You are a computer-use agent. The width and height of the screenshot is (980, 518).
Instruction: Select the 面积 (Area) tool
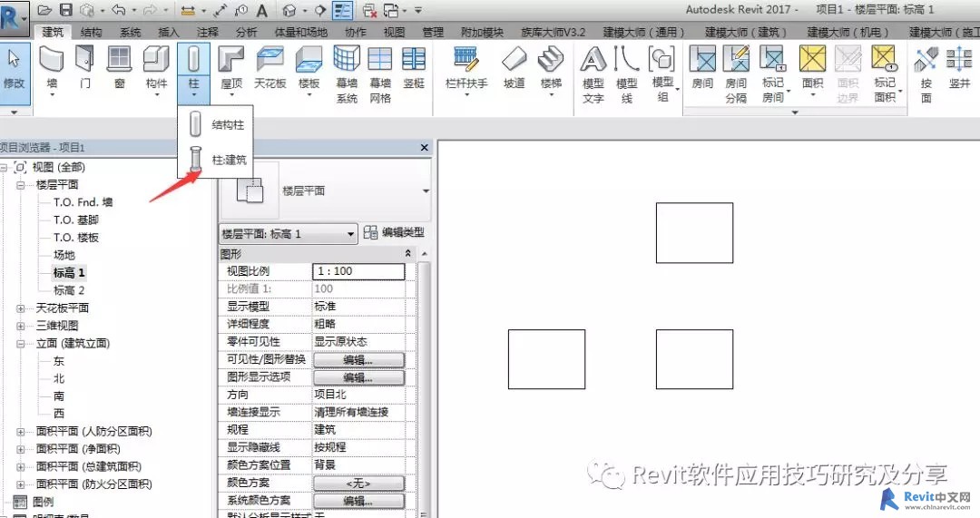click(x=812, y=70)
